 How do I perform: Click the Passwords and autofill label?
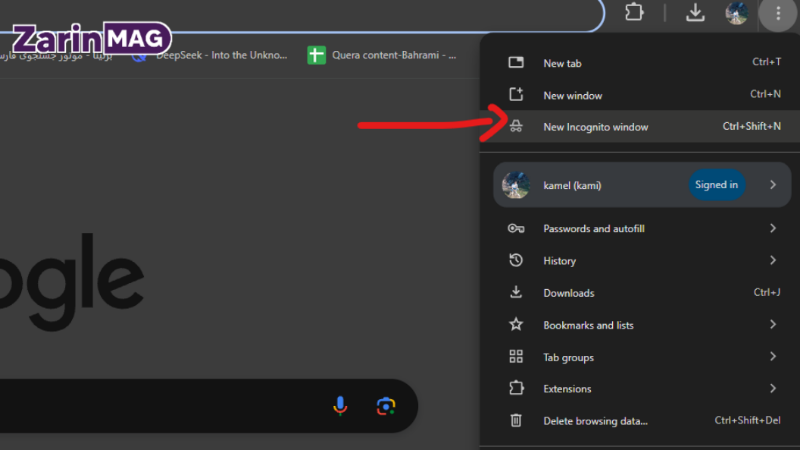[594, 229]
